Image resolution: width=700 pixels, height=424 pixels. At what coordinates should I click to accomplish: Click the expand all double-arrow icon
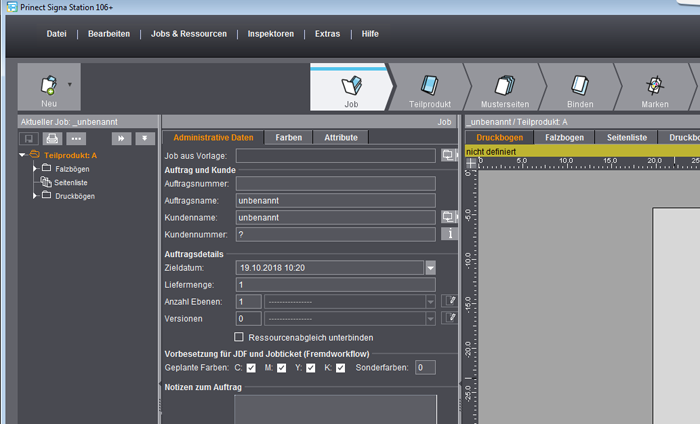click(x=121, y=139)
